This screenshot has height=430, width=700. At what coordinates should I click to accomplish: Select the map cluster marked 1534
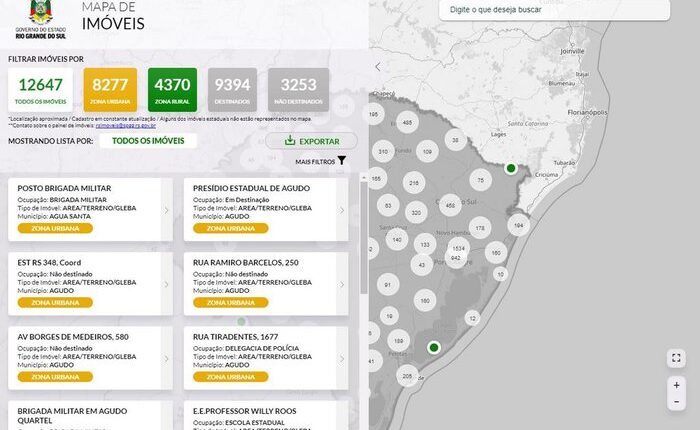click(458, 247)
